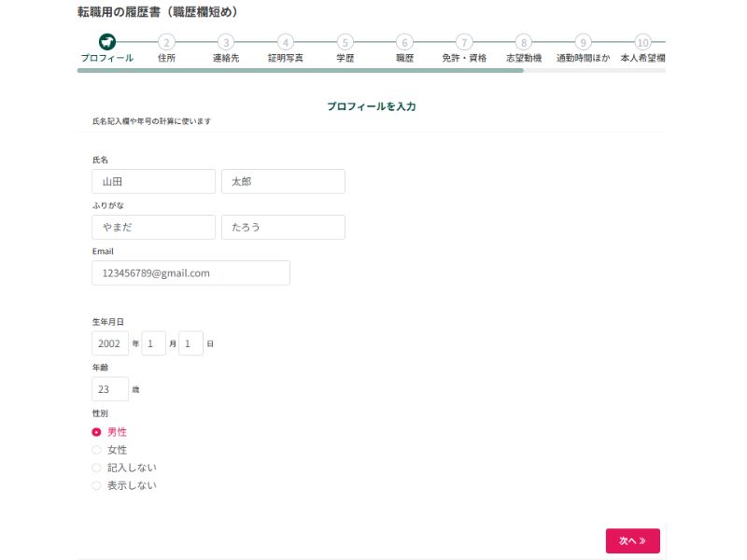Screen dimensions: 747x560
Task: Click the 転職用の履歴書 title text
Action: coord(157,12)
